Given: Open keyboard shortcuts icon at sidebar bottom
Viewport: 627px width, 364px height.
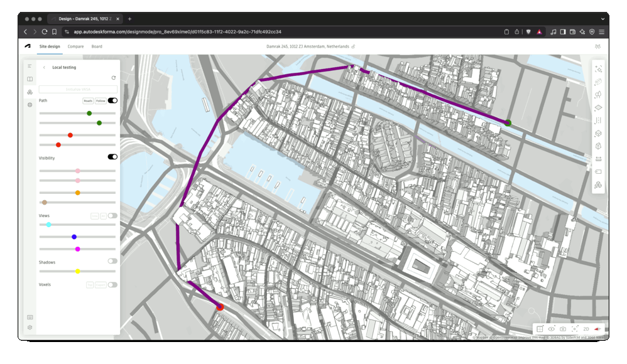Looking at the screenshot, I should tap(30, 318).
